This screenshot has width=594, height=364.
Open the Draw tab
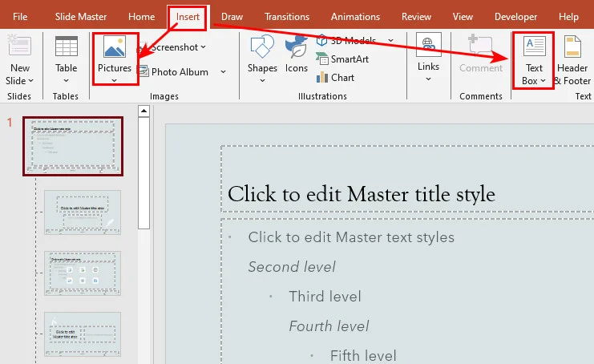[232, 17]
